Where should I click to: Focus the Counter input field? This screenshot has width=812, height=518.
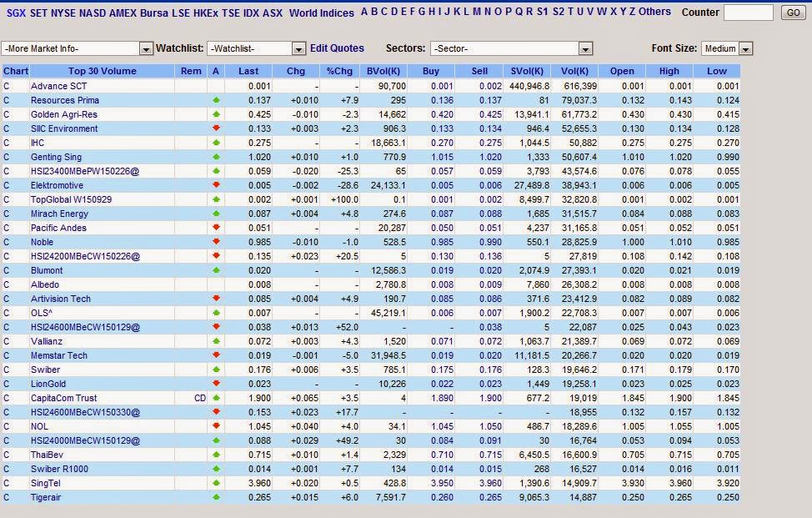[749, 13]
